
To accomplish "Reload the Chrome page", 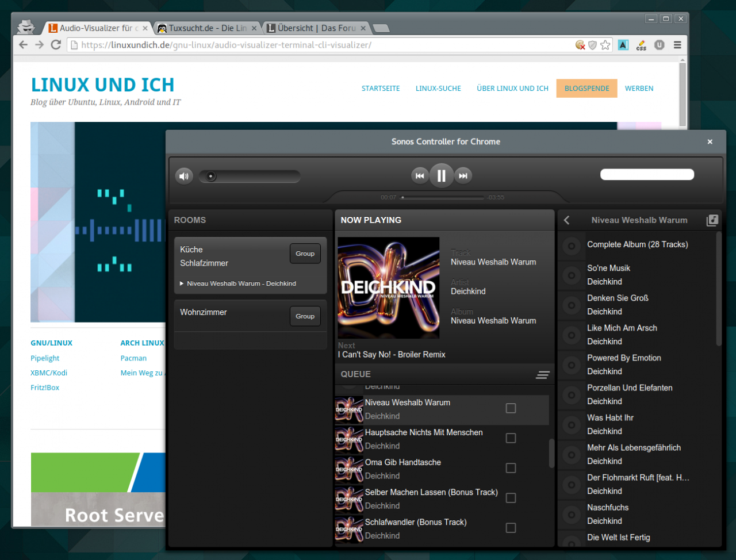I will point(56,45).
